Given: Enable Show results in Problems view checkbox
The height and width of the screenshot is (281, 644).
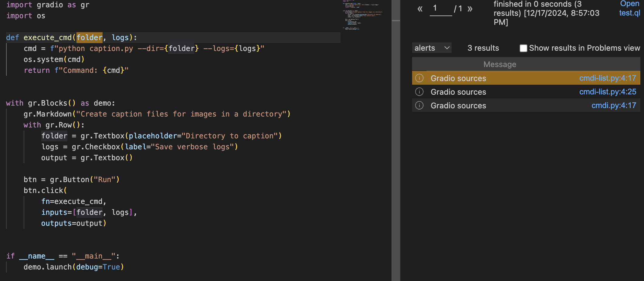Looking at the screenshot, I should (x=523, y=48).
